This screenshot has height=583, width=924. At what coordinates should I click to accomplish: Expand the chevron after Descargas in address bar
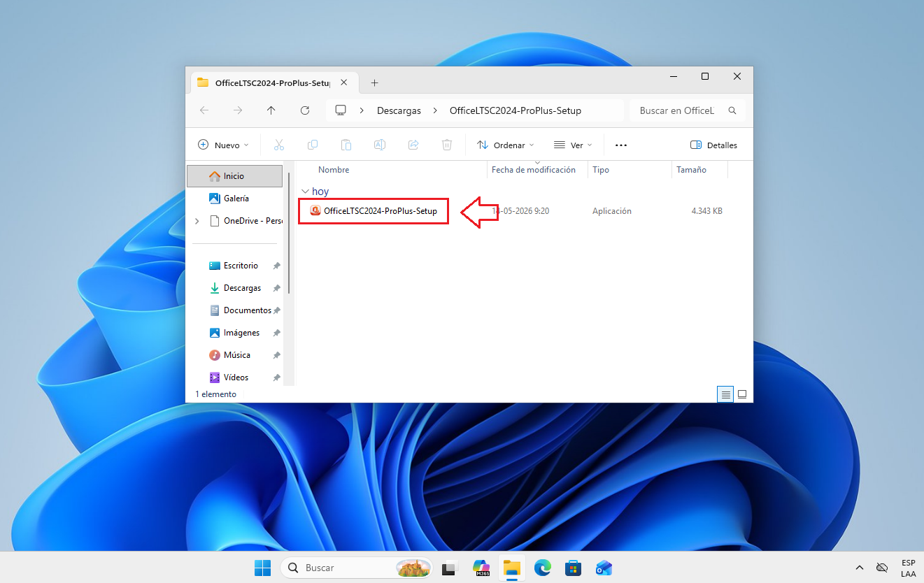coord(434,110)
